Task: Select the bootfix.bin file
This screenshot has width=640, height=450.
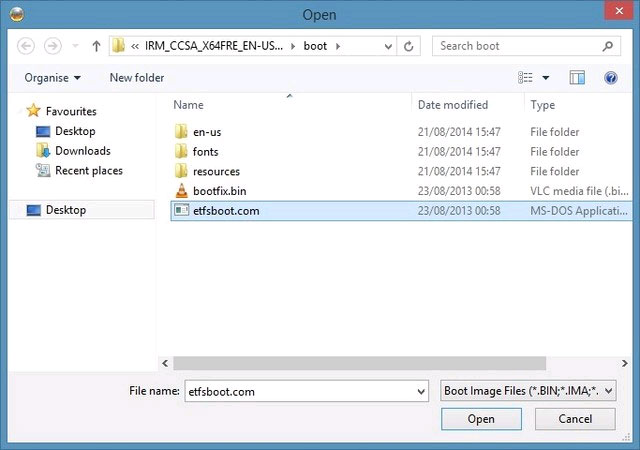Action: pos(401,191)
